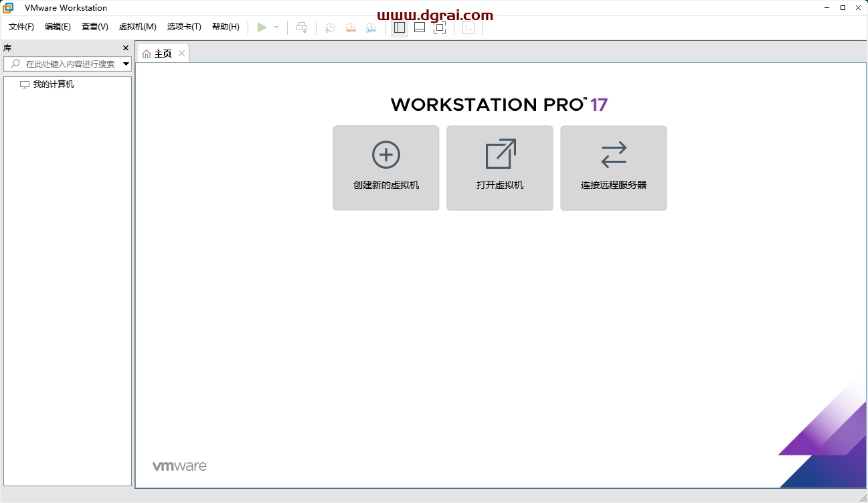The height and width of the screenshot is (503, 868).
Task: Click the send Ctrl+Alt+Del toolbar icon
Action: 302,27
